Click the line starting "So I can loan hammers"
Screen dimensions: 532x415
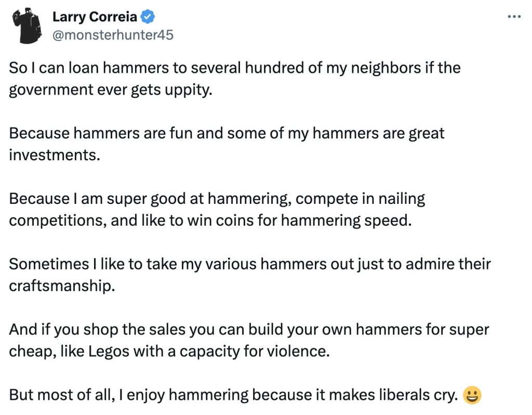234,68
